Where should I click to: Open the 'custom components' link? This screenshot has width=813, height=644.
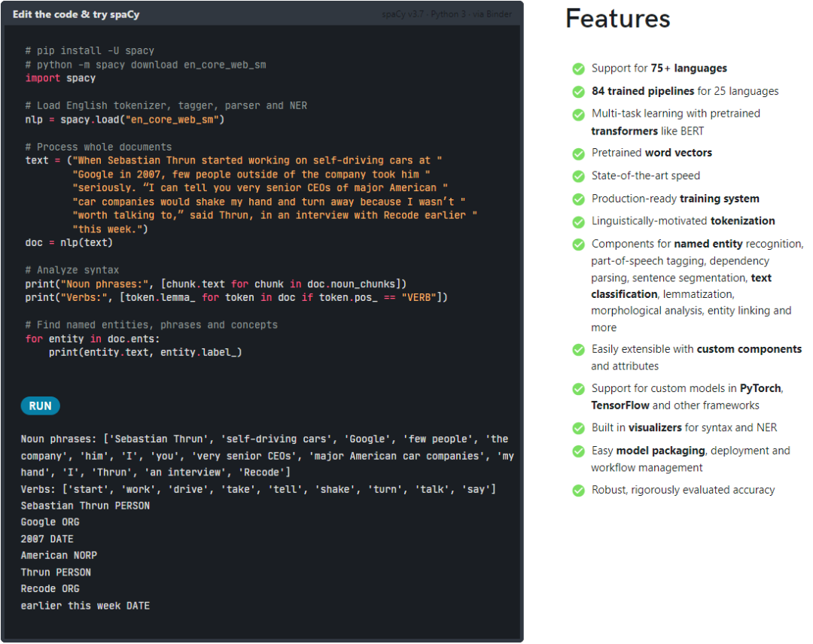coord(749,349)
